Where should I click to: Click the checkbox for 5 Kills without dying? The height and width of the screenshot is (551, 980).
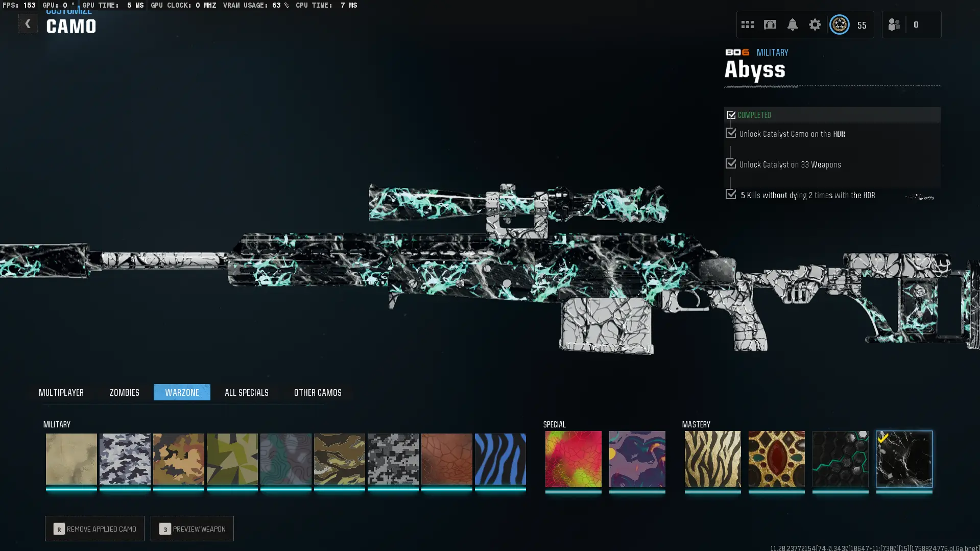(731, 195)
